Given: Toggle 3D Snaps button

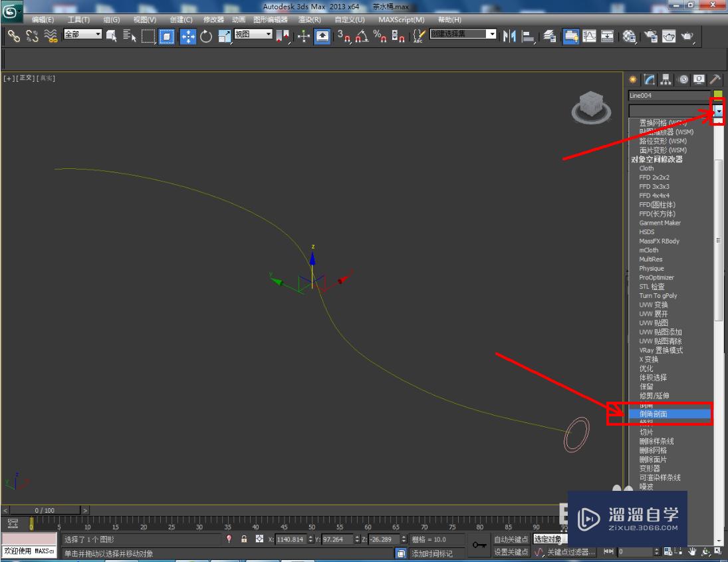Looking at the screenshot, I should pyautogui.click(x=343, y=36).
